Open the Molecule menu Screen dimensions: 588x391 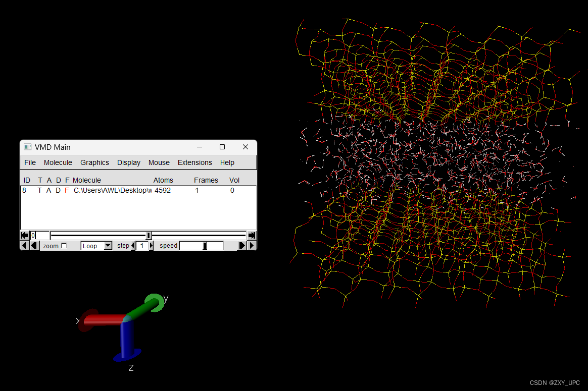click(x=58, y=162)
